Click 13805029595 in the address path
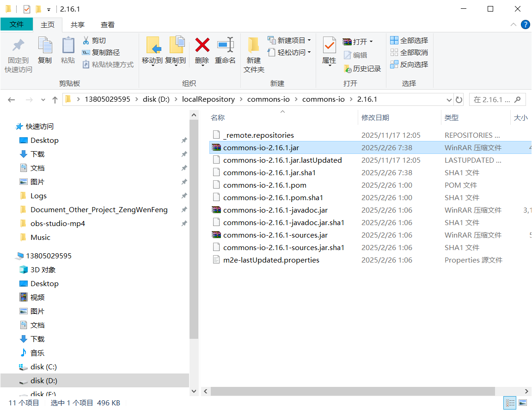Screen dimensions: 532x410 click(x=107, y=99)
